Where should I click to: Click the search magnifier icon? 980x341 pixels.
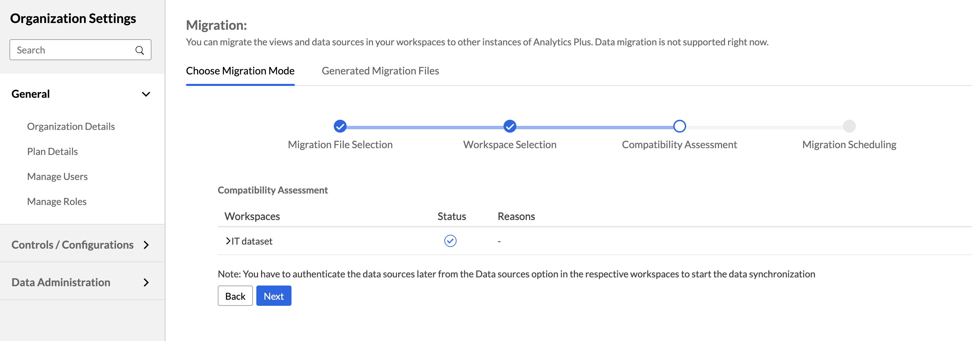[x=140, y=50]
